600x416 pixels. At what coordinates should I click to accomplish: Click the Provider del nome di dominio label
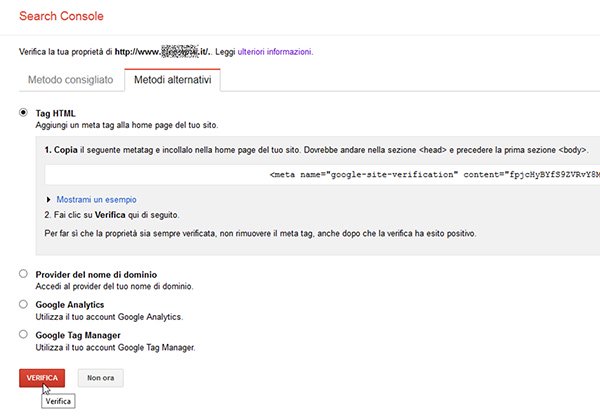click(96, 274)
